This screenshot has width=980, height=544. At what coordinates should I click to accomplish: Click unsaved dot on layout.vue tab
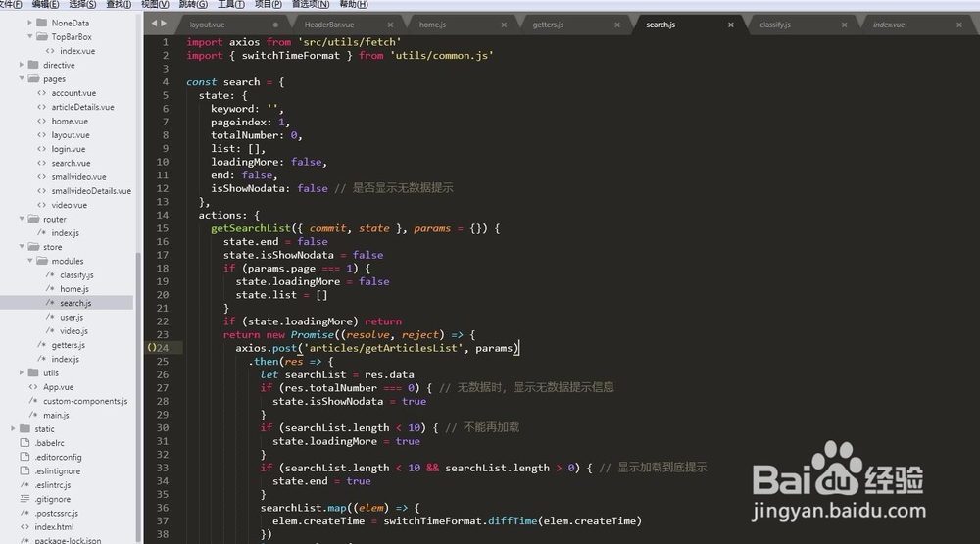275,25
